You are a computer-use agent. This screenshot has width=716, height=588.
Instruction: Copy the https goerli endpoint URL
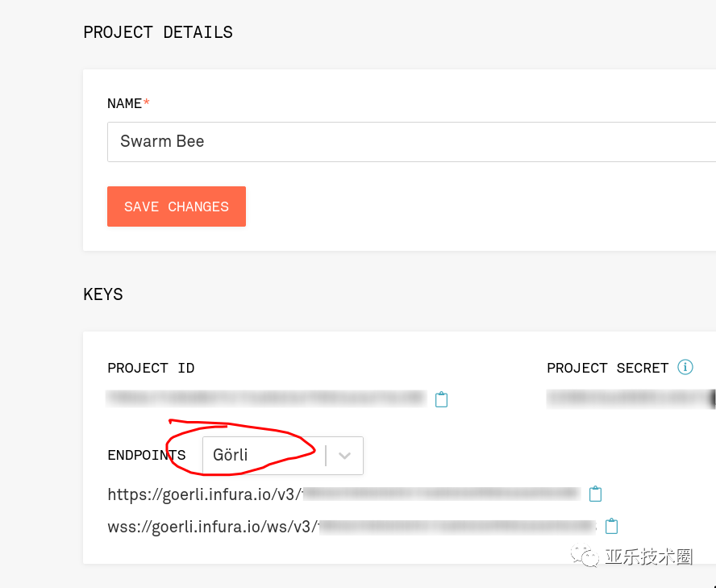pos(595,494)
